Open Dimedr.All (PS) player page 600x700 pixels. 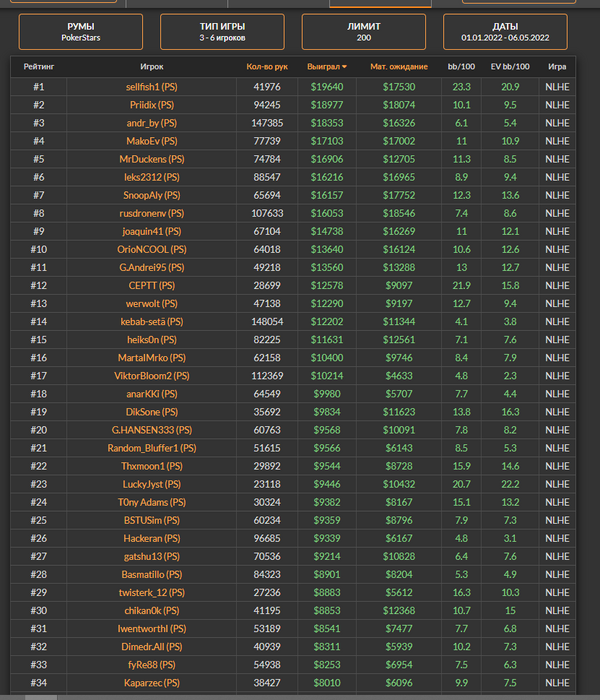pos(152,647)
